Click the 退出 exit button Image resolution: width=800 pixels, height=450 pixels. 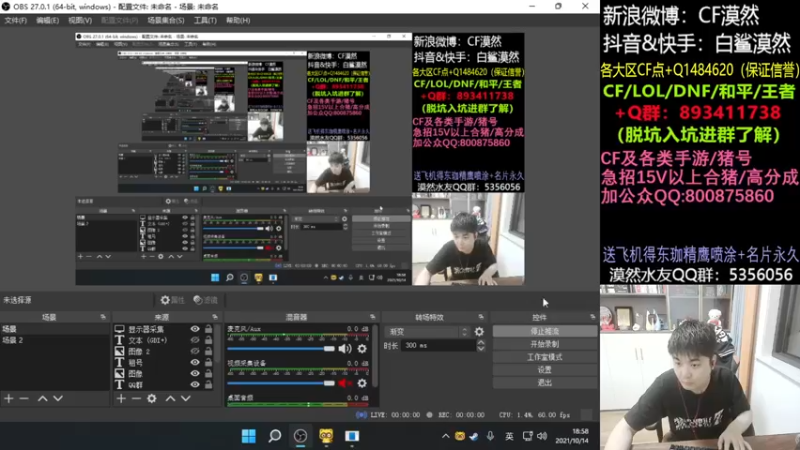point(544,383)
